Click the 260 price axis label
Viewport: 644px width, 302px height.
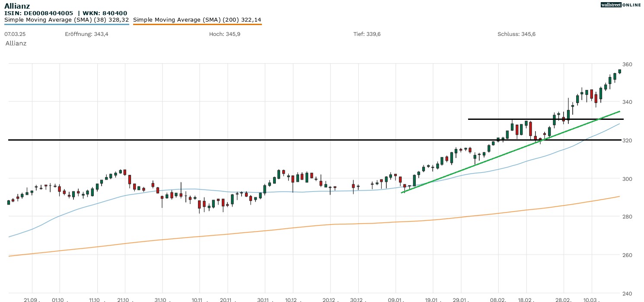click(627, 255)
